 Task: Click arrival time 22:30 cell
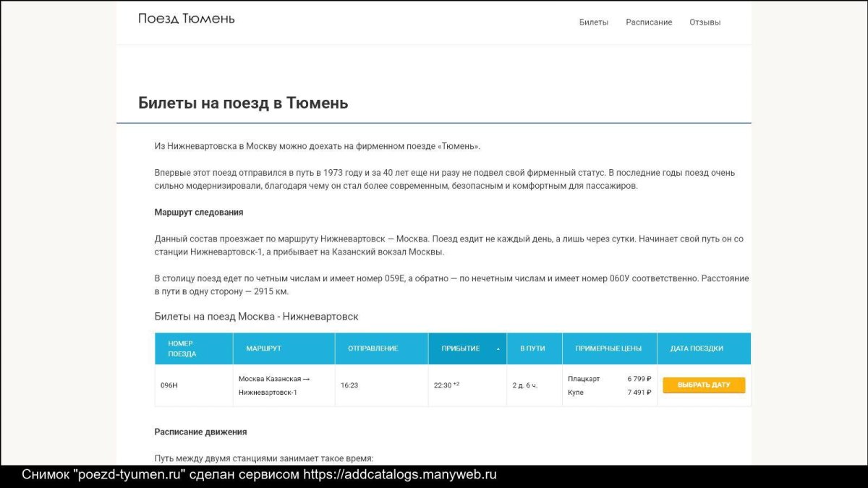click(443, 385)
